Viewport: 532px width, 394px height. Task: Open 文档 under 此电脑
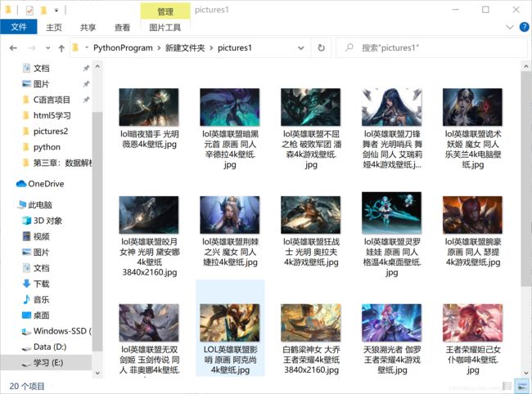point(41,268)
